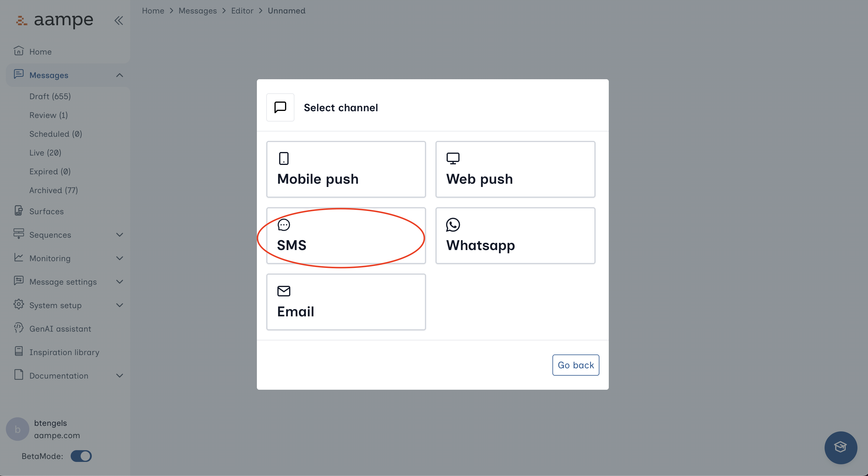Collapse the sidebar with double-chevron arrow
The image size is (868, 476).
click(x=118, y=21)
